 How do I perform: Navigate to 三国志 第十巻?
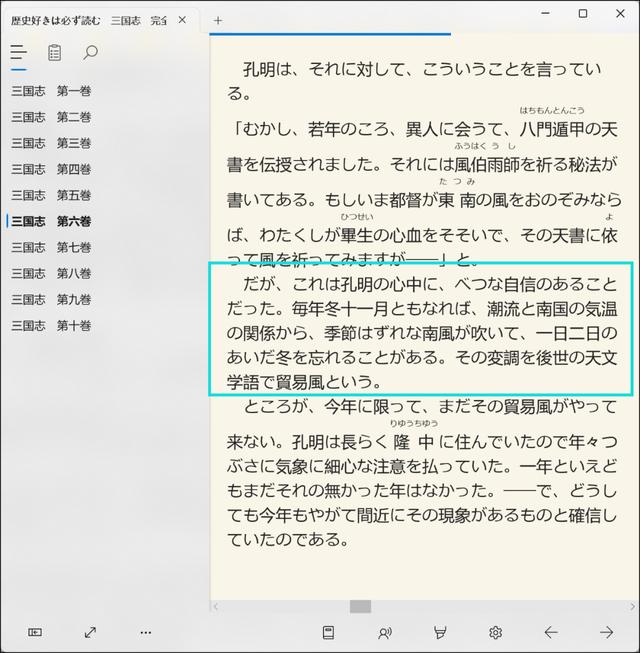pyautogui.click(x=52, y=325)
